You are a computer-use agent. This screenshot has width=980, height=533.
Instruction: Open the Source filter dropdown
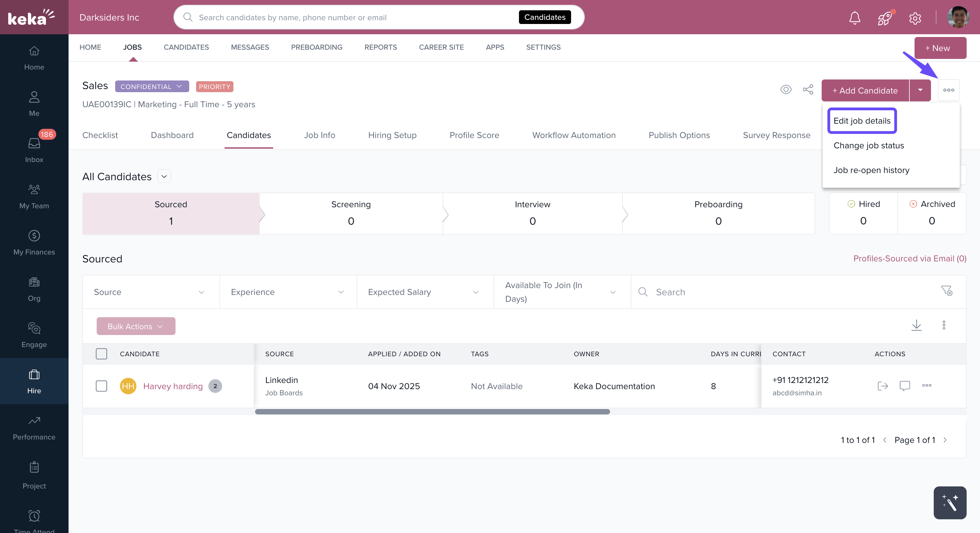[151, 292]
